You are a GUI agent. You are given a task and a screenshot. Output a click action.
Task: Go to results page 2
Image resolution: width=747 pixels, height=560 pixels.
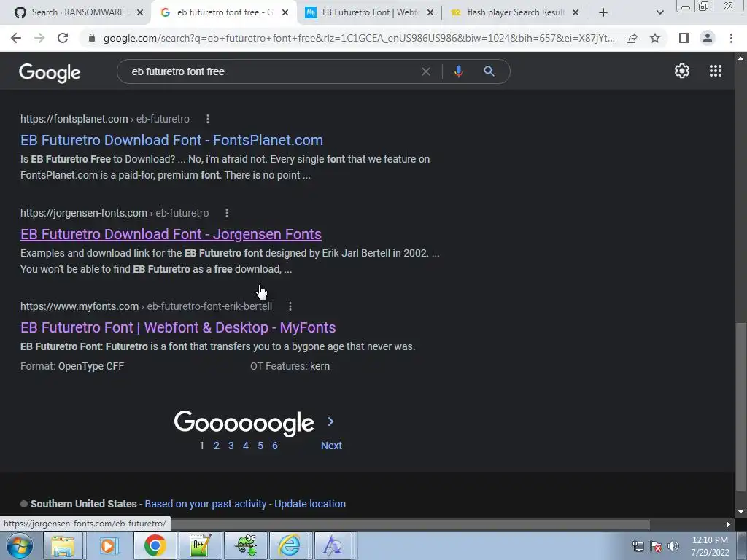[216, 446]
